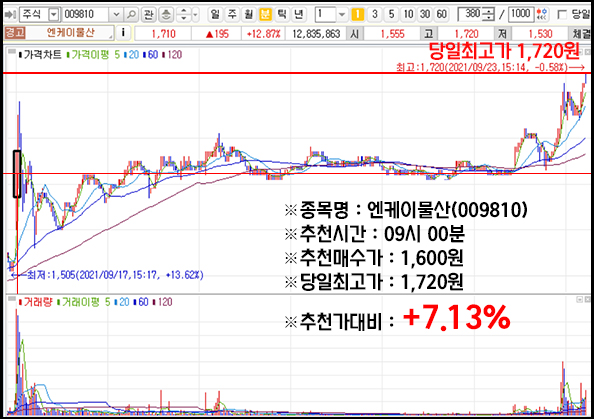Viewport: 594px width, 419px height.
Task: Toggle the 분 minute chart button
Action: pos(265,14)
